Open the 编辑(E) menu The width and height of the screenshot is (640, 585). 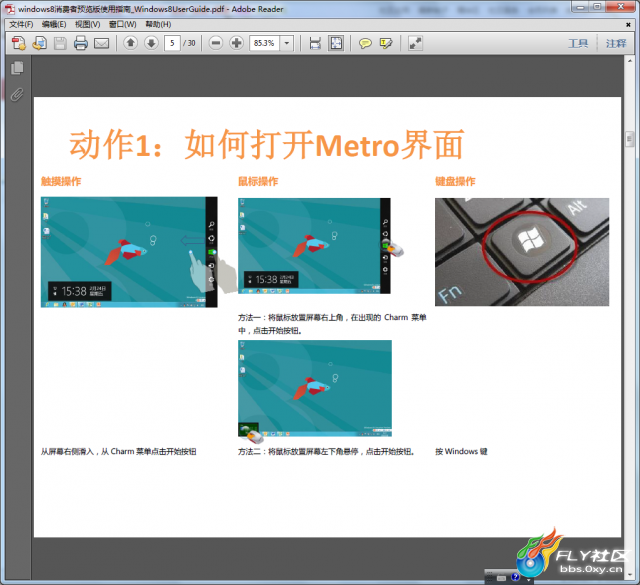pyautogui.click(x=54, y=24)
